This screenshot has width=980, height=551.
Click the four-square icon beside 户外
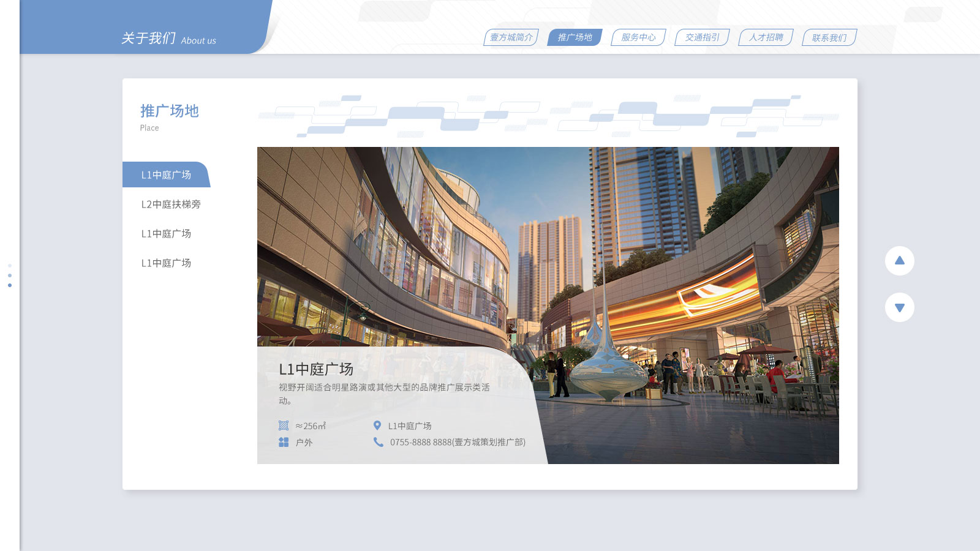(284, 442)
